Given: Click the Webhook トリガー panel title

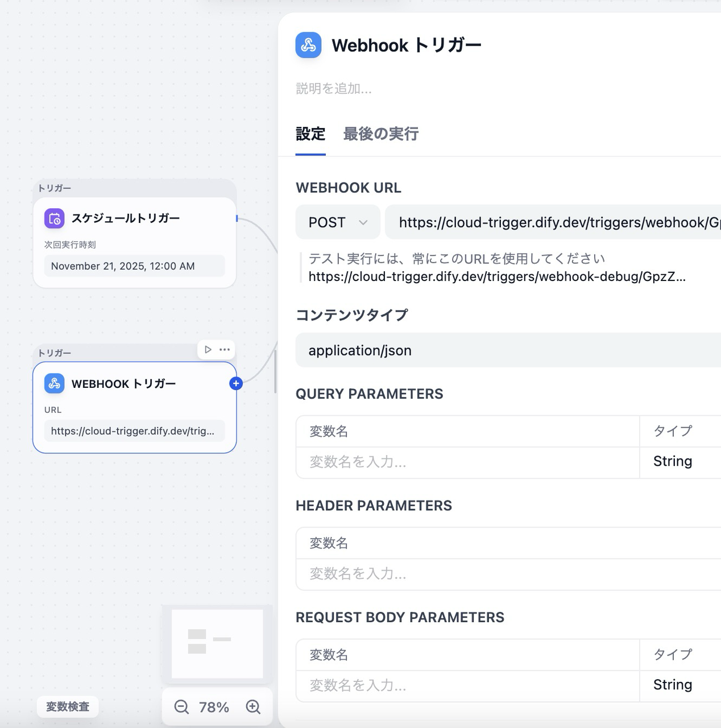Looking at the screenshot, I should click(407, 45).
